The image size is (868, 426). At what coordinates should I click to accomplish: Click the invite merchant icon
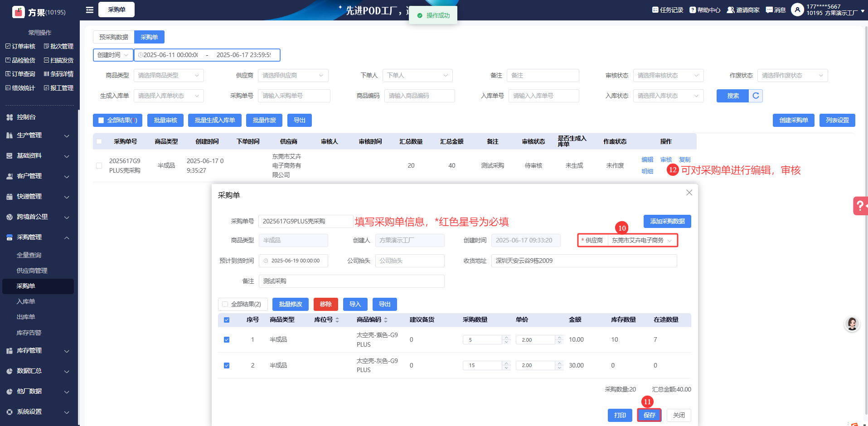(730, 10)
